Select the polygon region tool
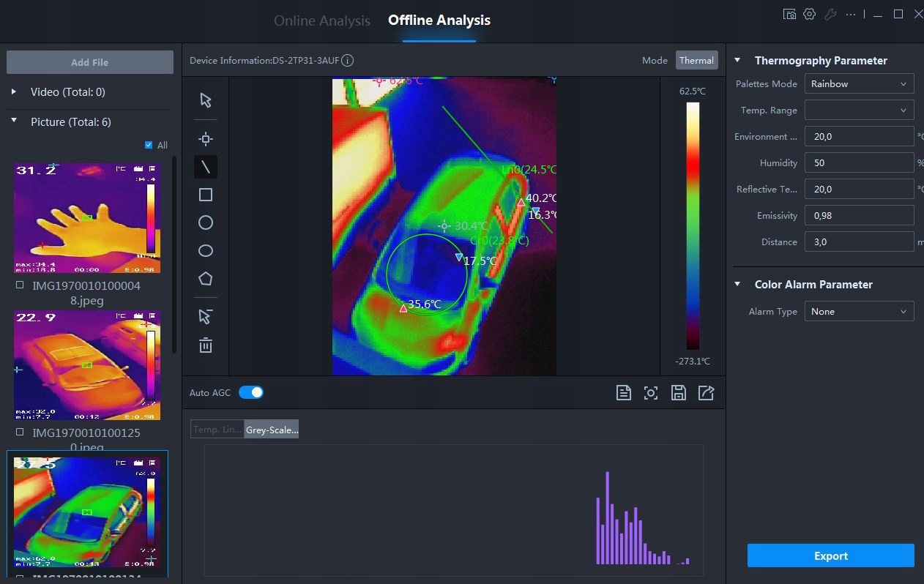This screenshot has height=584, width=924. (x=206, y=279)
